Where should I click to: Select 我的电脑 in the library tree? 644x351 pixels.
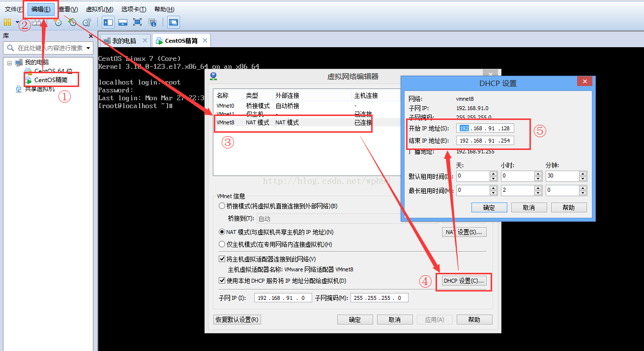point(37,62)
